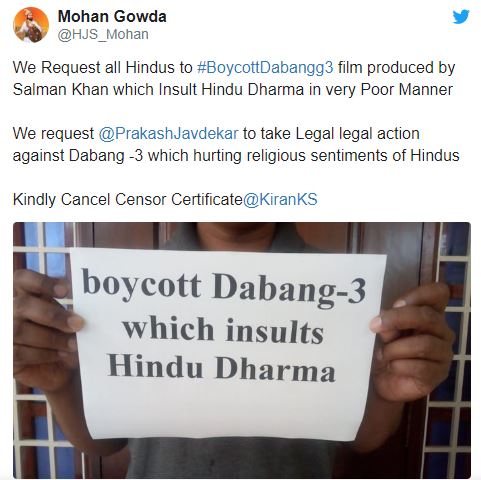
Task: Click 'boycott Dabang-3' on the paper sign
Action: click(x=224, y=287)
